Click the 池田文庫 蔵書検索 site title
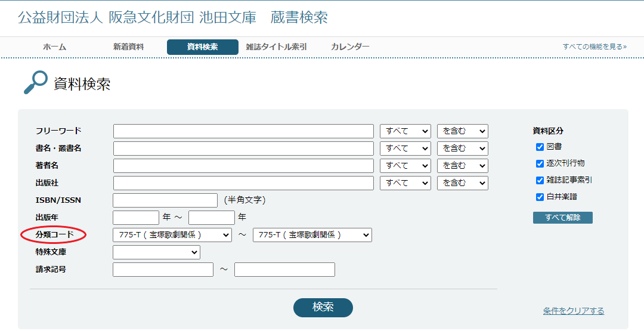This screenshot has height=331, width=644. pyautogui.click(x=173, y=18)
